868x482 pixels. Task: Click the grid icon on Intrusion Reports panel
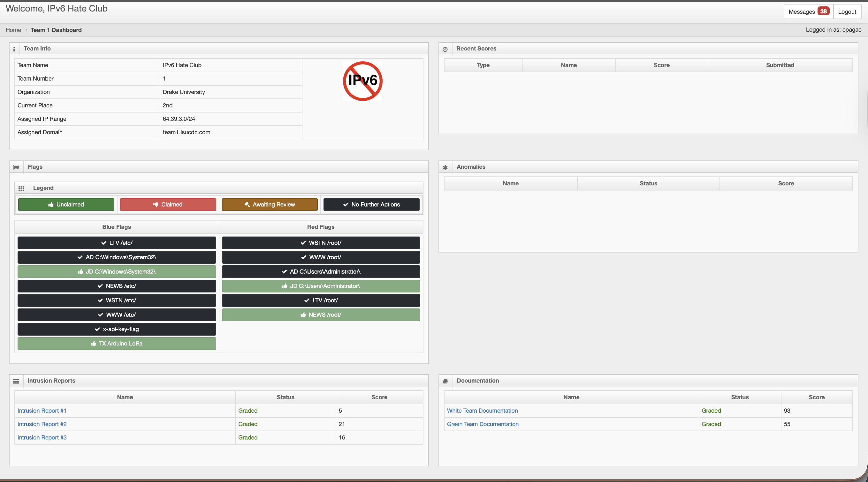(x=16, y=381)
